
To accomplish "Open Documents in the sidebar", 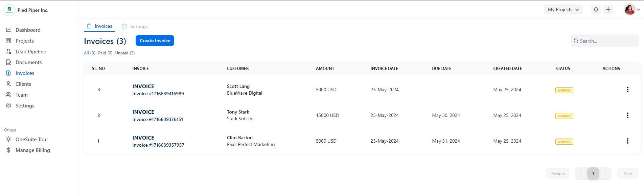I will (x=28, y=63).
